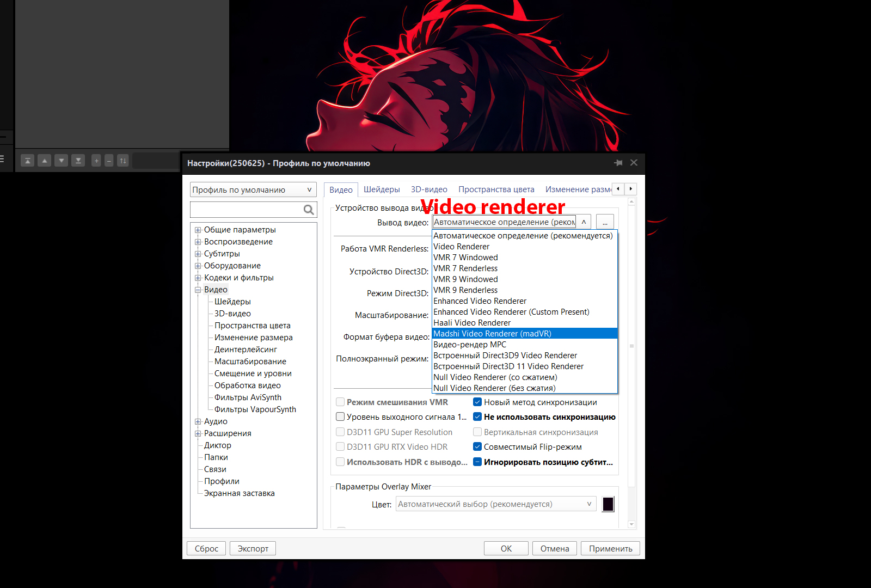Screen dimensions: 871x588
Task: Open the 'Профиль по умолчанию' profile dropdown
Action: 253,189
